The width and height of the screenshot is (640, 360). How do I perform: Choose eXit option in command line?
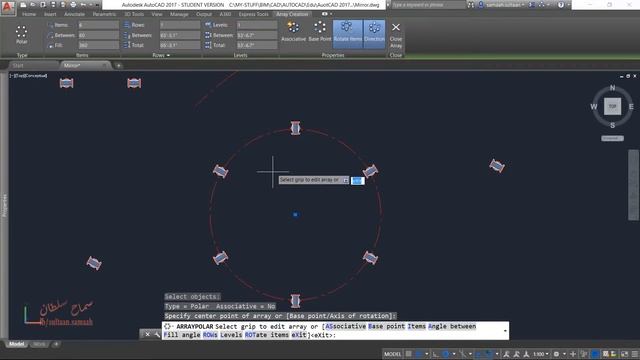click(299, 335)
